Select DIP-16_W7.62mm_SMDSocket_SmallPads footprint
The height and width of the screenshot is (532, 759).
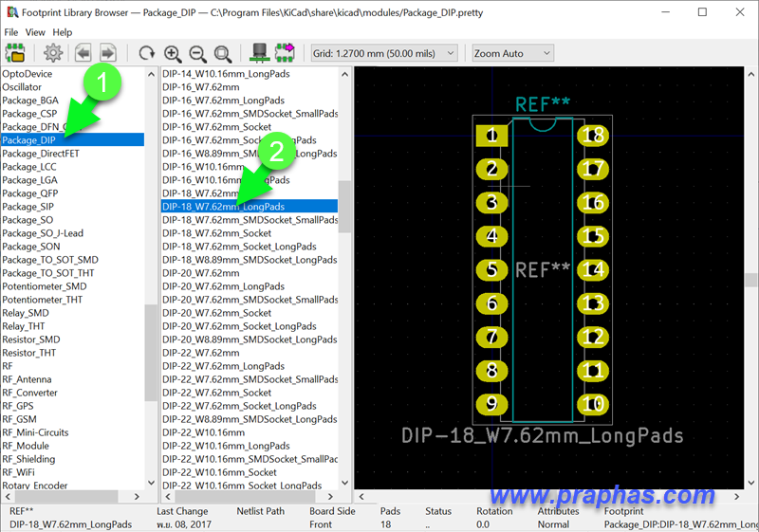[250, 114]
